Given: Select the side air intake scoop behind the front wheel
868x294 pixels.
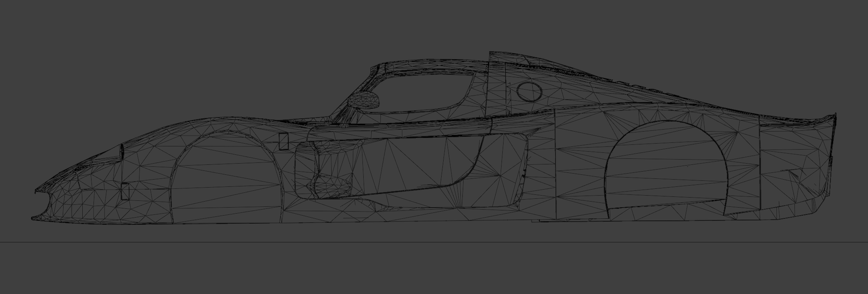Looking at the screenshot, I should (x=324, y=170).
